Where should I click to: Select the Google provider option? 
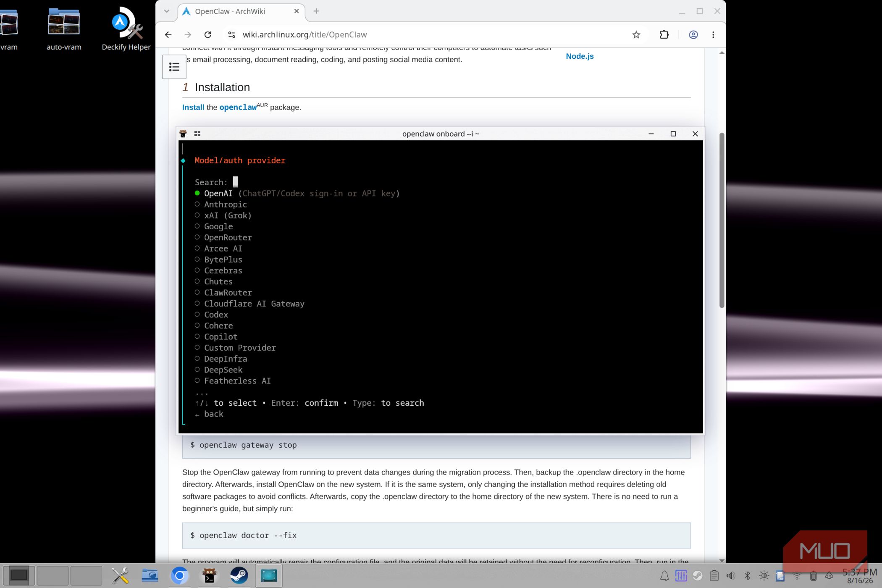pyautogui.click(x=214, y=226)
